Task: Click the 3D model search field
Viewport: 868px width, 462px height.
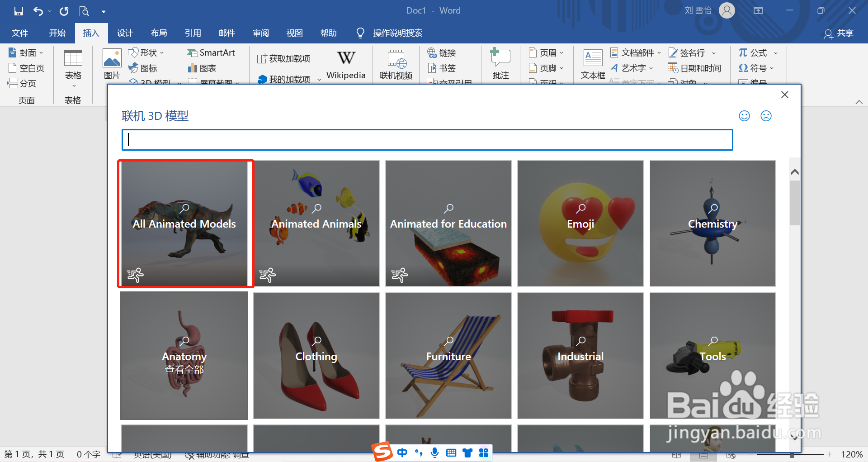Action: coord(427,140)
